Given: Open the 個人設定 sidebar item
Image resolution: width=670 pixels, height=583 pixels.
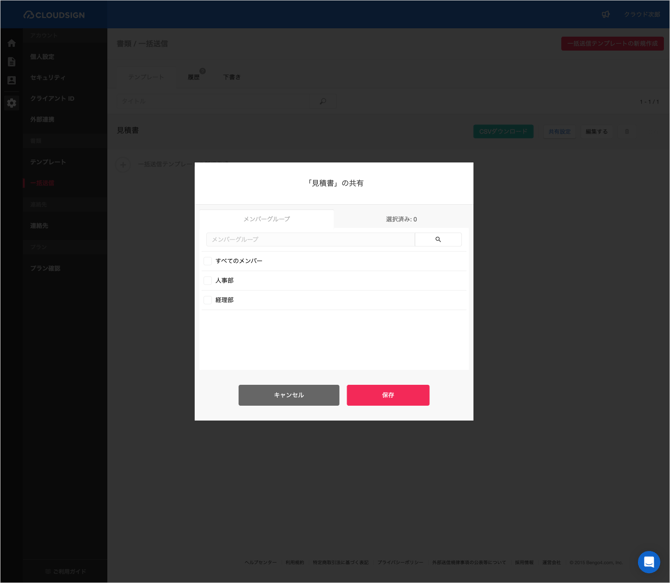Looking at the screenshot, I should (42, 57).
